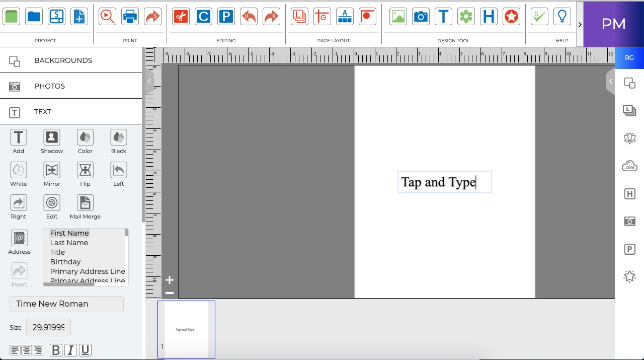
Task: Toggle bold text formatting
Action: (x=56, y=350)
